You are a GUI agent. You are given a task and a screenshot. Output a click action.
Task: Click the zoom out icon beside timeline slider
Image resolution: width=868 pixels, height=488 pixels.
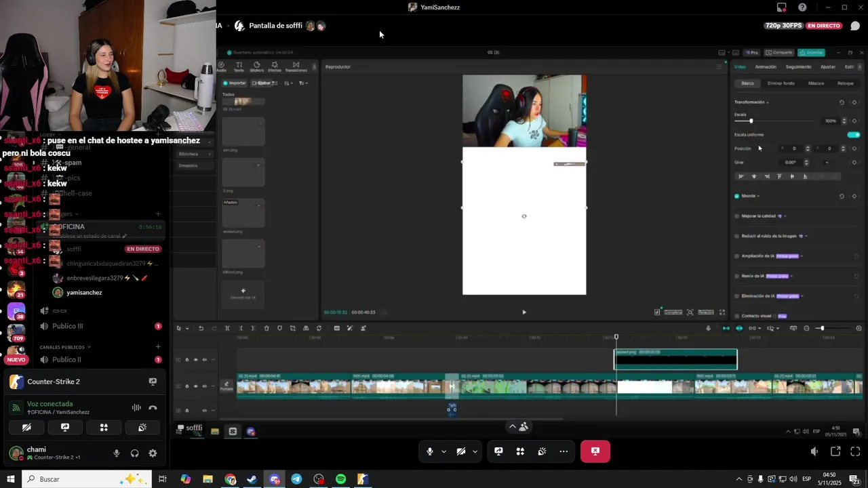tap(806, 328)
